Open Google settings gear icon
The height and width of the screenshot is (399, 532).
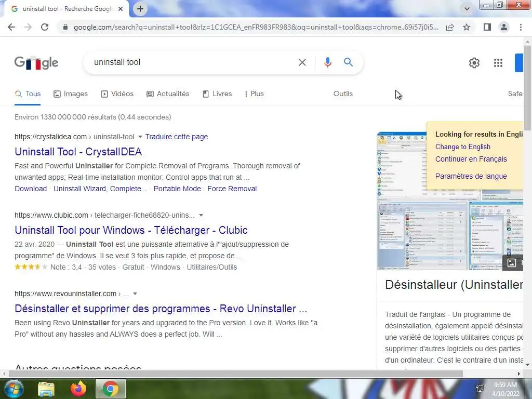(x=474, y=63)
